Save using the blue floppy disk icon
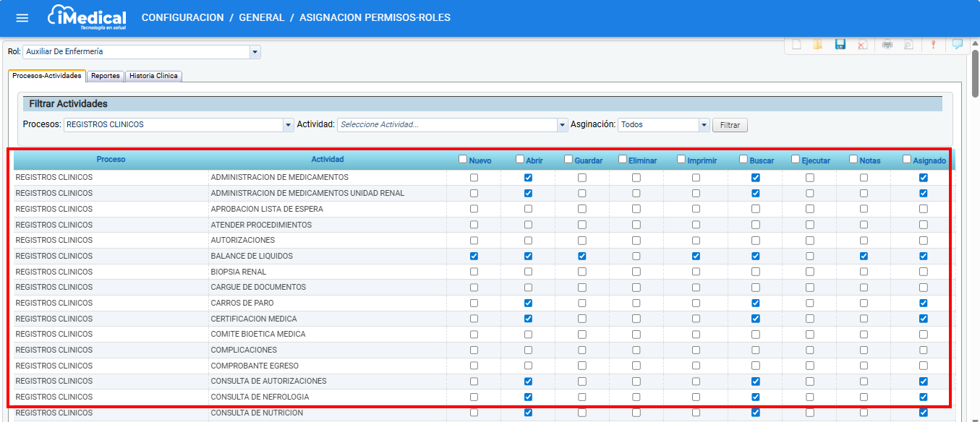 [840, 45]
